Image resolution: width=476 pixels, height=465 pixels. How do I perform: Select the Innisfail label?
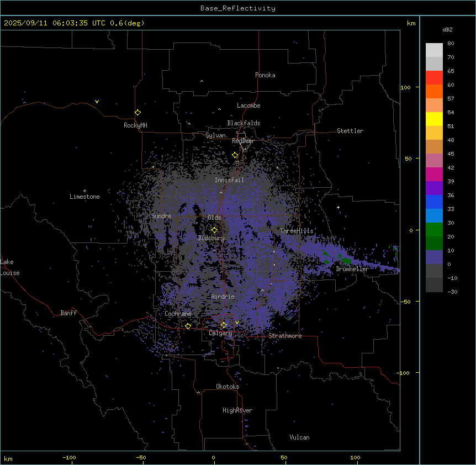pos(229,180)
